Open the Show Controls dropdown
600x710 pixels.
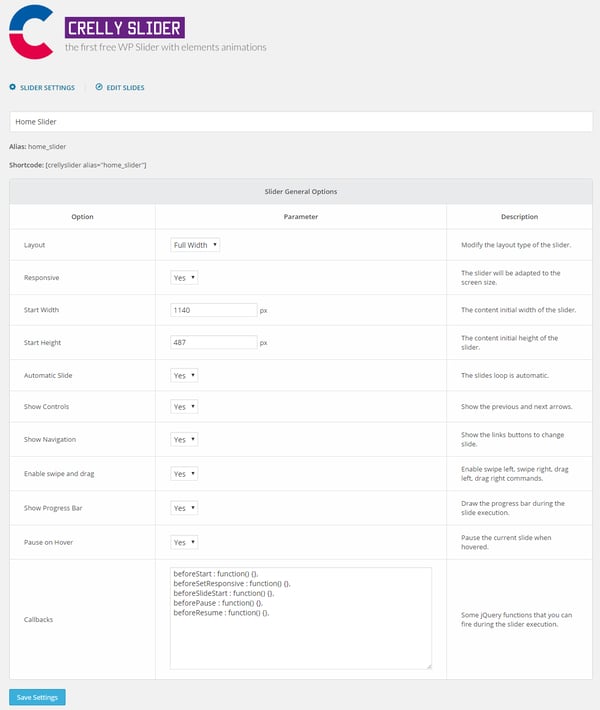point(184,407)
